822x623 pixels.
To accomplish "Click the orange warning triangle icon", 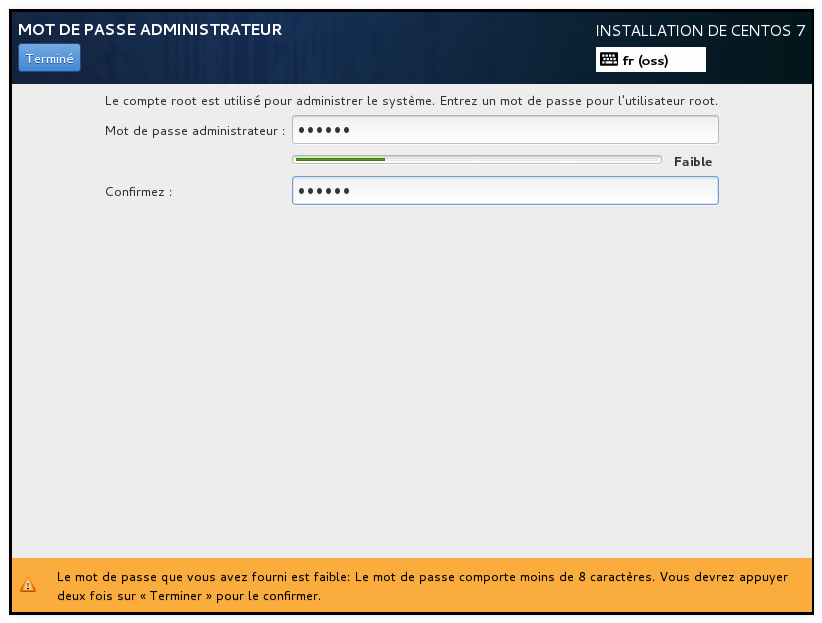I will [28, 585].
